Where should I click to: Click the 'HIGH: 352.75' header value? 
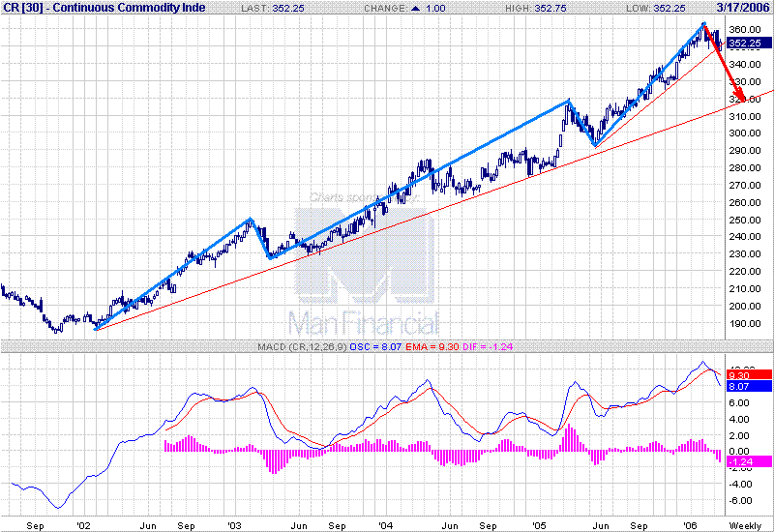[x=536, y=9]
